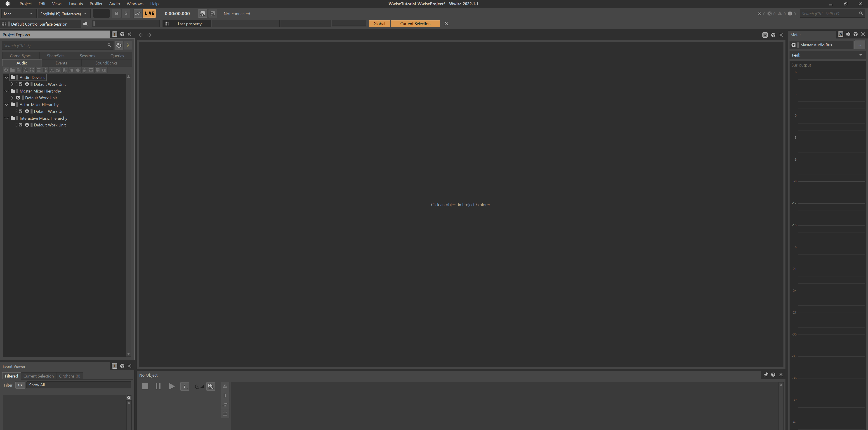Pin the transport control panel

pos(766,375)
